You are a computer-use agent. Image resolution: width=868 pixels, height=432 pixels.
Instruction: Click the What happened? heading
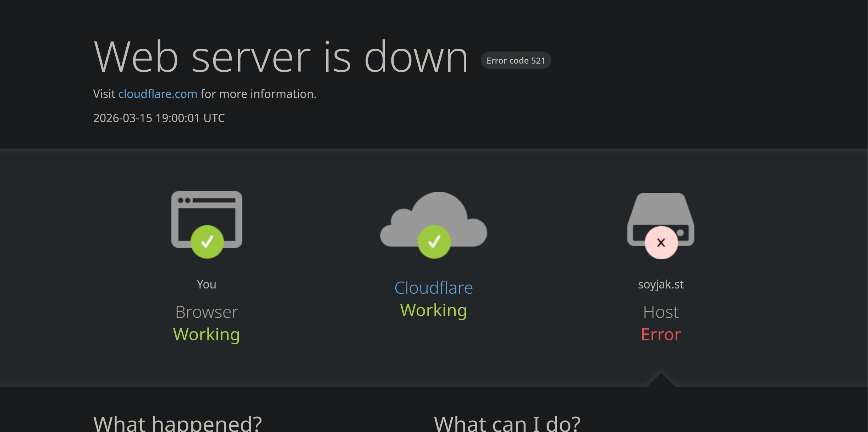177,423
